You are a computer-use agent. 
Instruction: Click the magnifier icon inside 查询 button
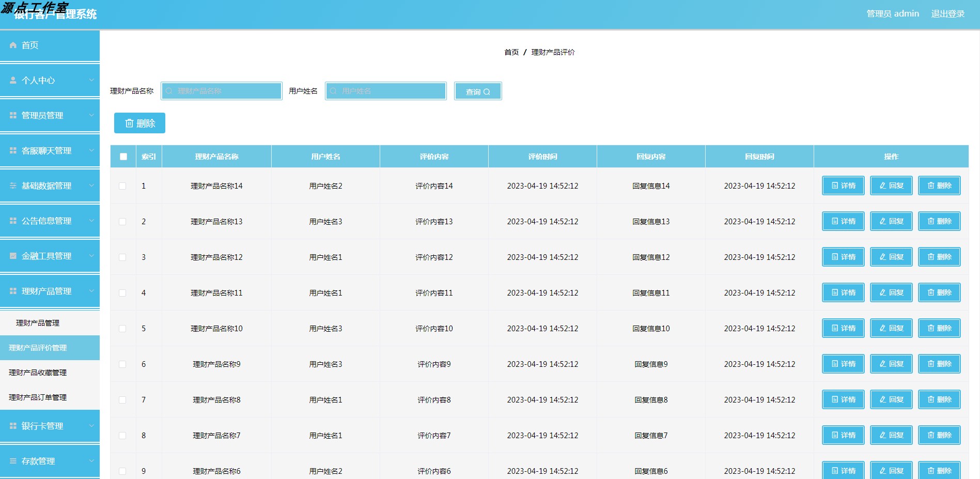pos(488,91)
